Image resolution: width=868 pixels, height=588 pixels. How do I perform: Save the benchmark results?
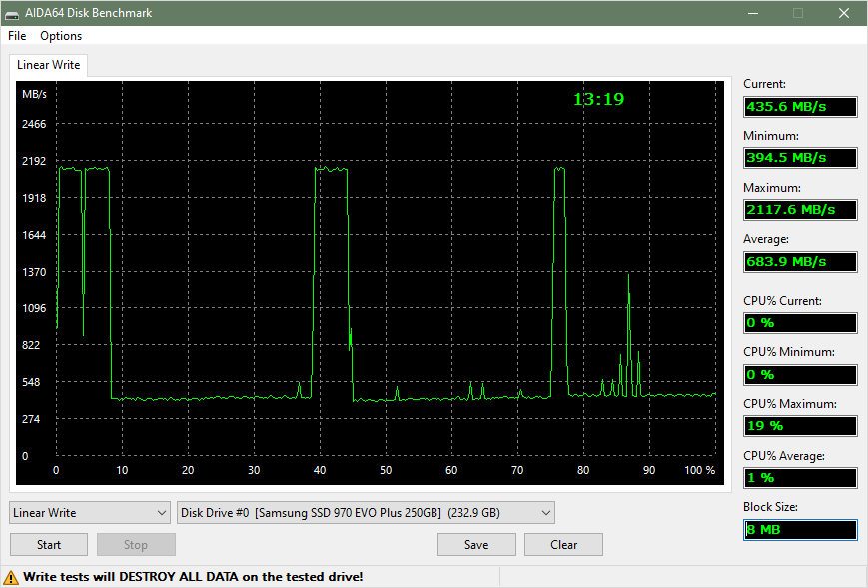tap(476, 545)
